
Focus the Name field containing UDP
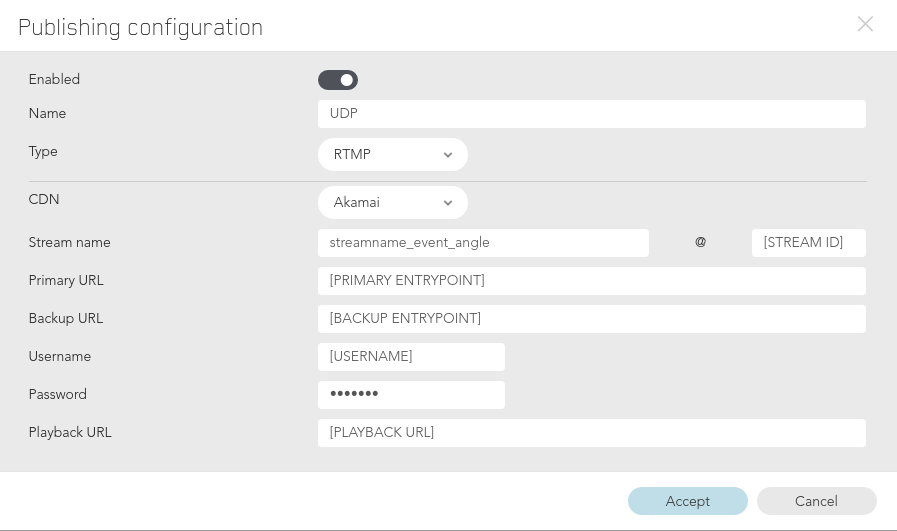click(592, 114)
